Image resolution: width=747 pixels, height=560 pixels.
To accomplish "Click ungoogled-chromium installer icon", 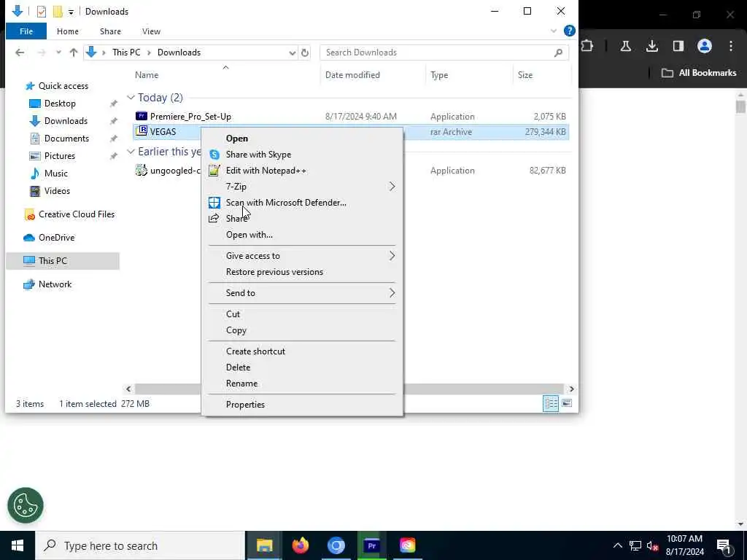I will 142,170.
